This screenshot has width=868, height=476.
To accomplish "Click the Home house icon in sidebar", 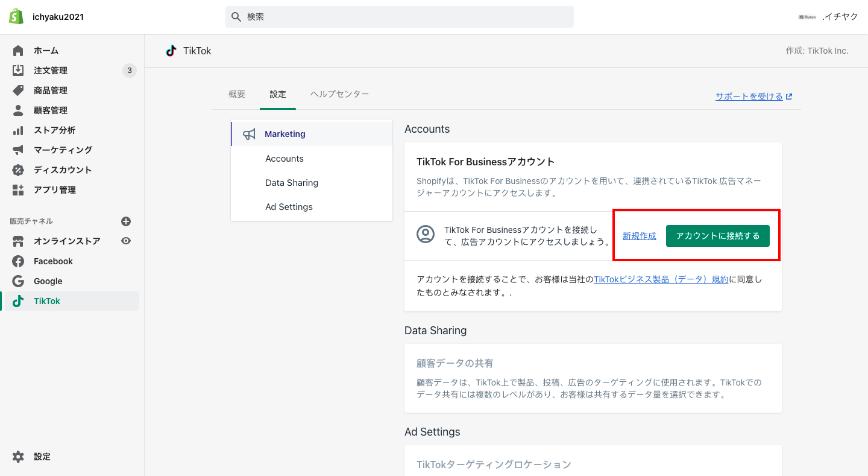I will pos(18,51).
